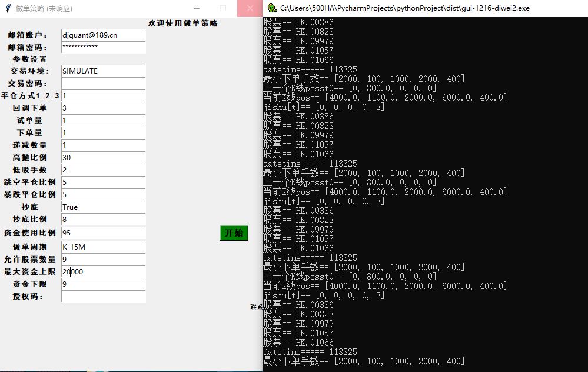Image resolution: width=588 pixels, height=372 pixels.
Task: Select the 交易环境 field showing SIMULATE
Action: click(x=103, y=71)
